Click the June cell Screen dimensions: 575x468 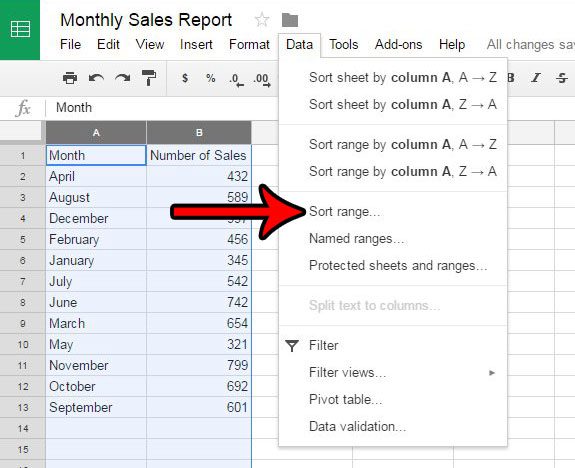[96, 303]
